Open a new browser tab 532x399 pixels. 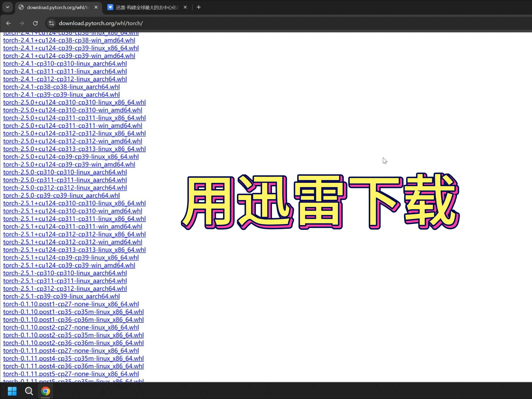[198, 7]
